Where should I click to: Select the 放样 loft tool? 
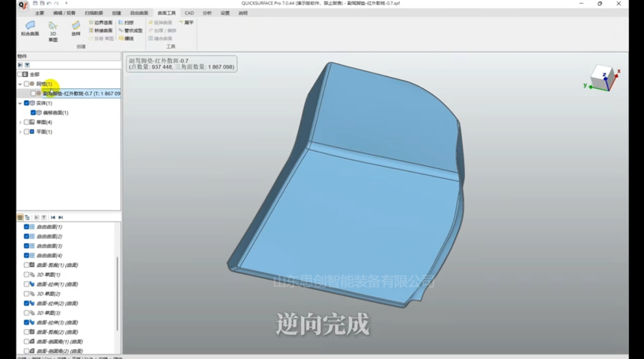pyautogui.click(x=76, y=28)
